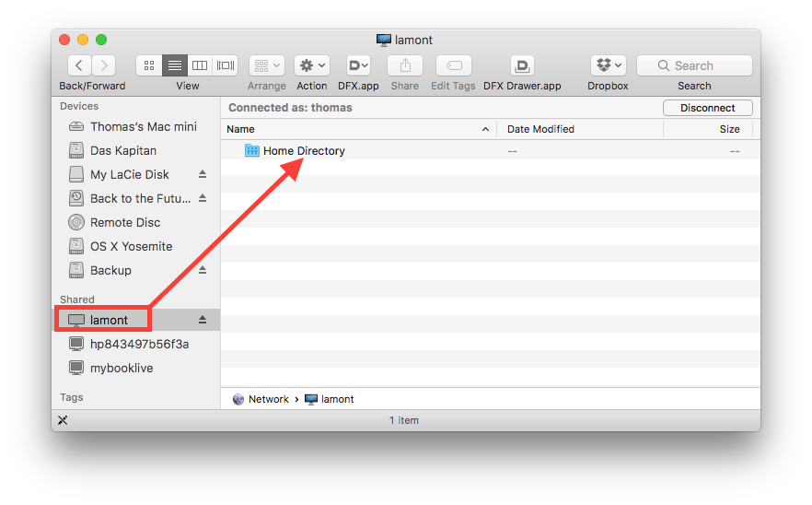Screen dimensions: 812x505
Task: Eject the Back to the Futu... drive
Action: [x=203, y=198]
